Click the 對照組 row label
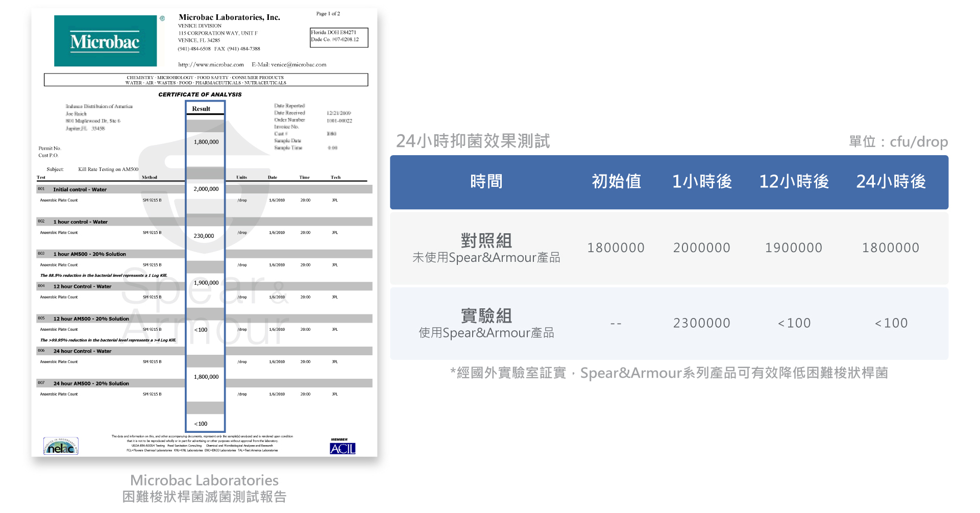The image size is (980, 513). 486,240
